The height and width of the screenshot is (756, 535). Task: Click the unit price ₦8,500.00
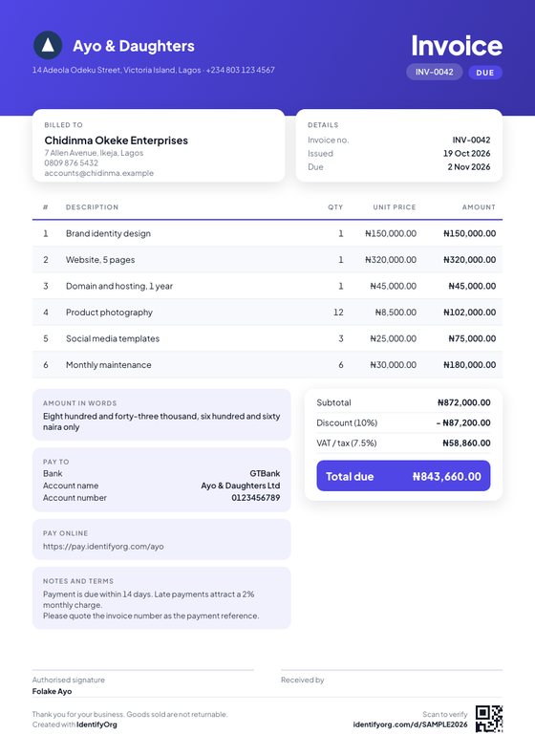(x=396, y=313)
